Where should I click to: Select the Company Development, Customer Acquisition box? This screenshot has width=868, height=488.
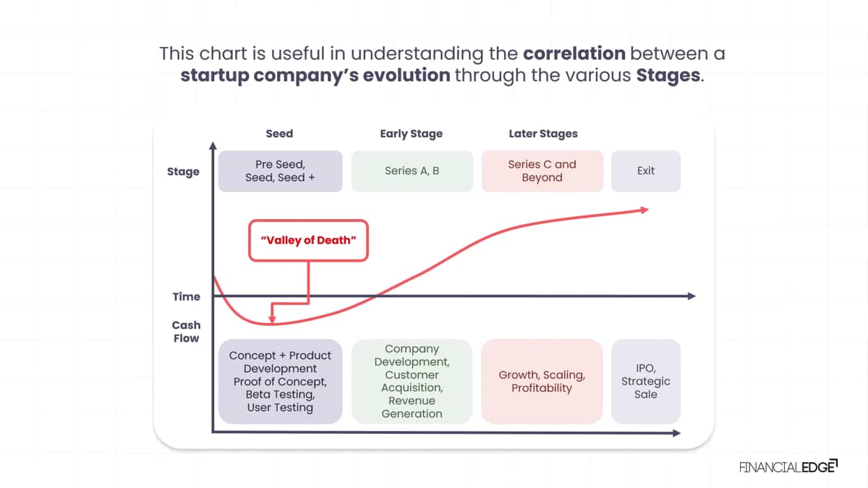coord(412,381)
